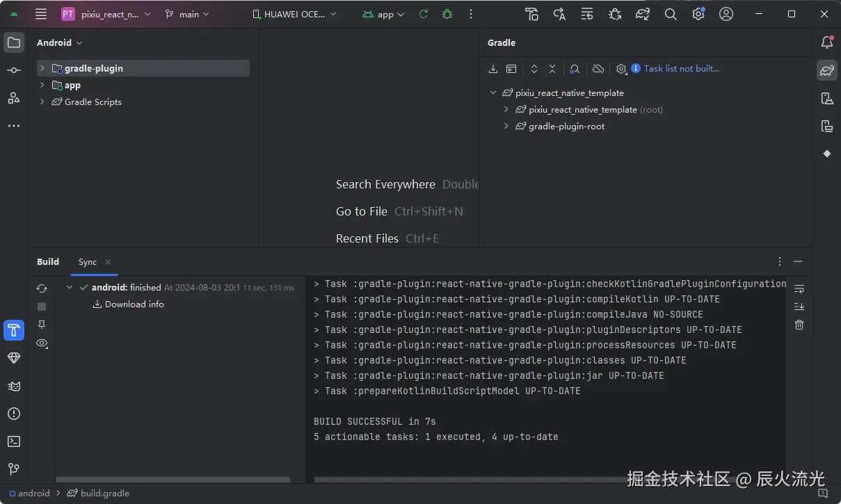Image resolution: width=841 pixels, height=504 pixels.
Task: Debug the app with bug icon
Action: coord(447,14)
